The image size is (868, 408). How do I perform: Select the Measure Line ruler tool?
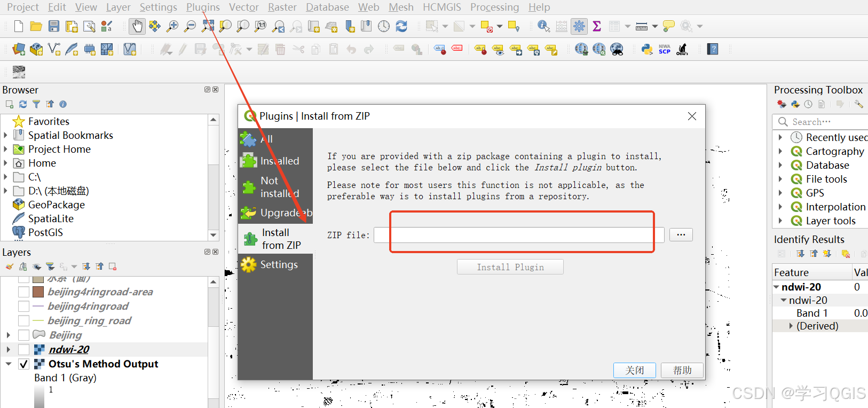pyautogui.click(x=642, y=26)
